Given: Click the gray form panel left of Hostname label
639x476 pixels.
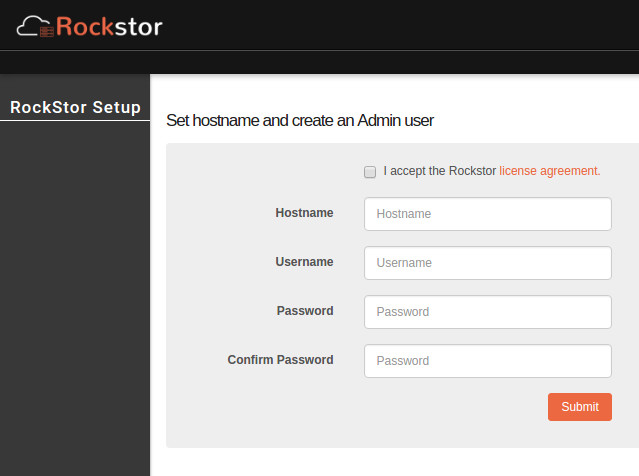Looking at the screenshot, I should [220, 213].
